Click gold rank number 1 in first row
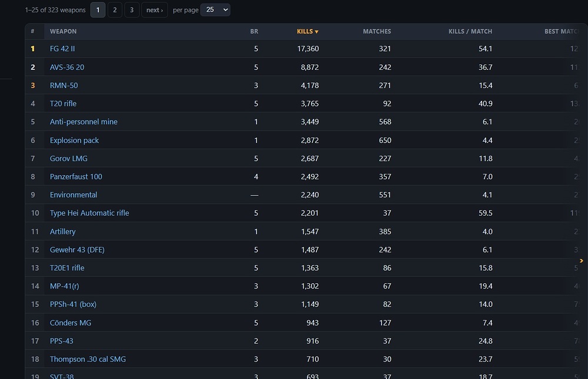This screenshot has height=379, width=588. (32, 49)
